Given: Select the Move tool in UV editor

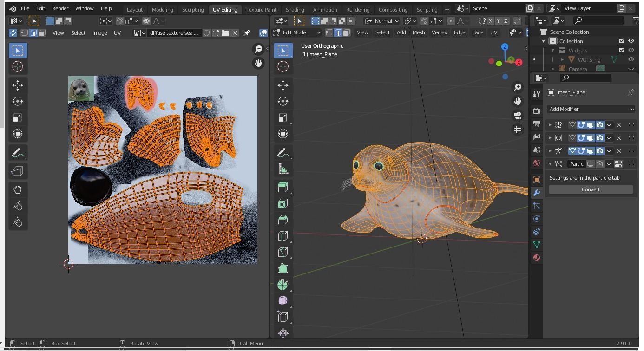Looking at the screenshot, I should [x=18, y=85].
